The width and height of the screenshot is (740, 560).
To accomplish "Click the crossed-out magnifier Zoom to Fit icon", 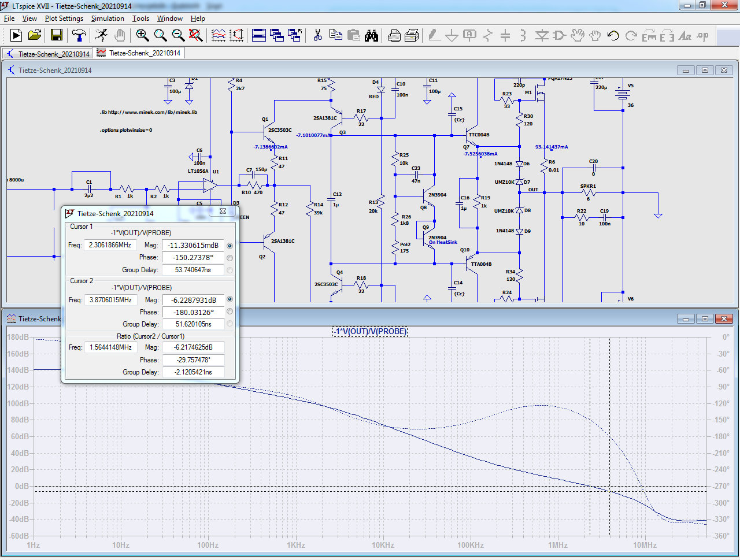I will click(x=196, y=35).
